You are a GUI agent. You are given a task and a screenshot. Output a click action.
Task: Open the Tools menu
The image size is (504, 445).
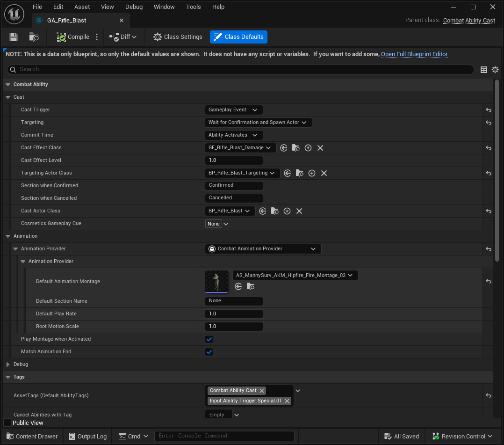point(193,7)
